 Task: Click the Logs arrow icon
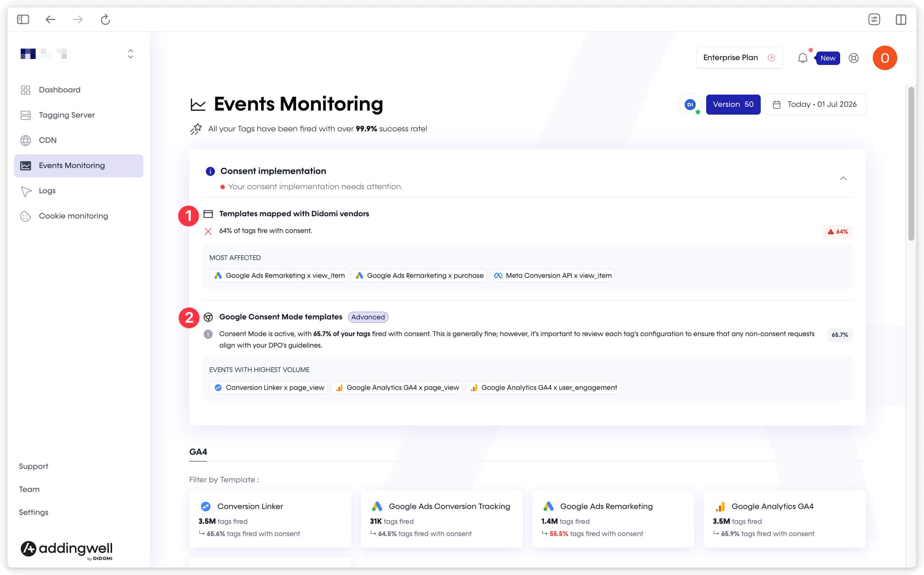coord(26,191)
